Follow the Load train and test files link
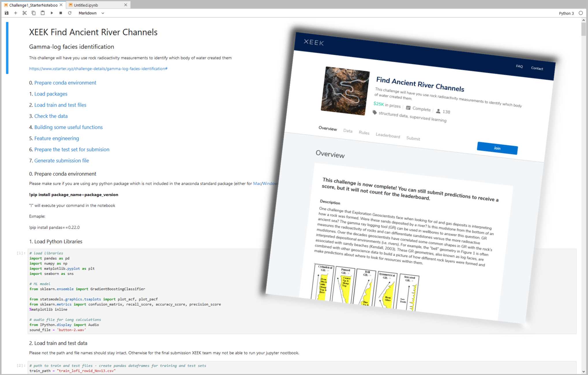The image size is (588, 375). point(60,105)
